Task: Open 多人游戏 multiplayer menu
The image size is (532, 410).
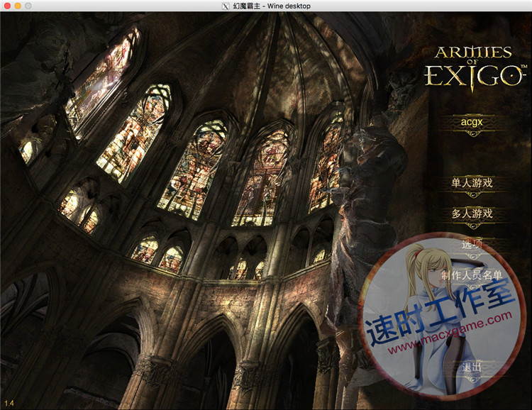Action: [472, 214]
